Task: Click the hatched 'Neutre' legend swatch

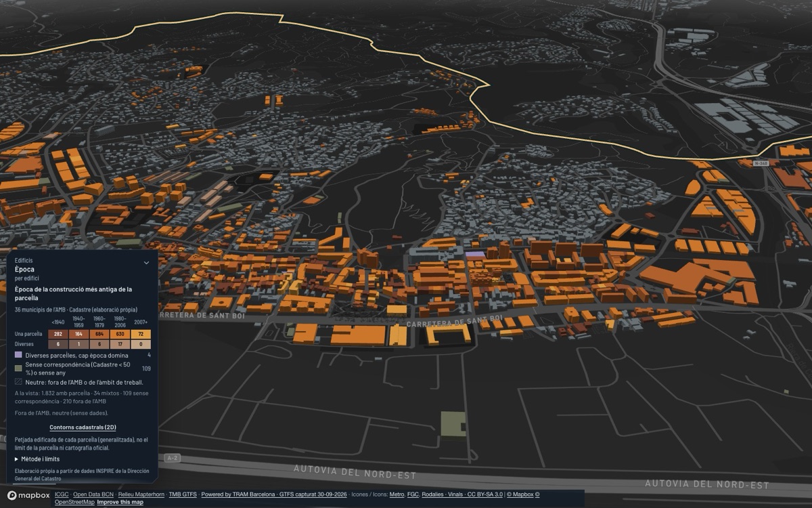Action: pos(18,382)
